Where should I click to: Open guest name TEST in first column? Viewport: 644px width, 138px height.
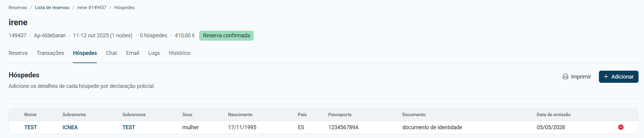click(31, 127)
